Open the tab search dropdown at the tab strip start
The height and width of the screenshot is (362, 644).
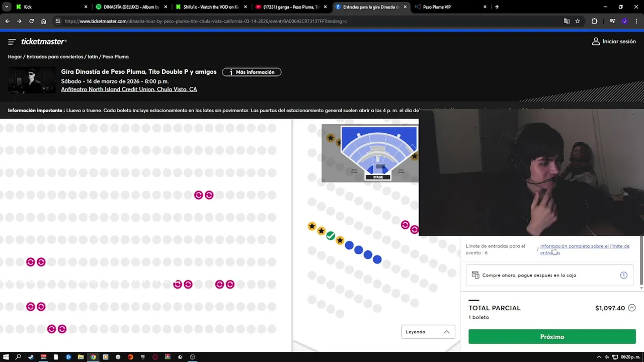pyautogui.click(x=7, y=7)
